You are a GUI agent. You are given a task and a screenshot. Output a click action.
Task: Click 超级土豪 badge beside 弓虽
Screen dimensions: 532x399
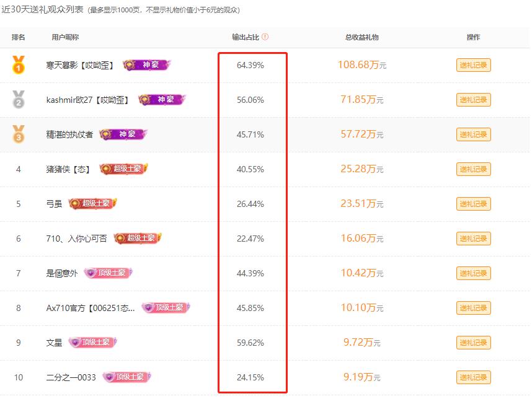[x=93, y=204]
